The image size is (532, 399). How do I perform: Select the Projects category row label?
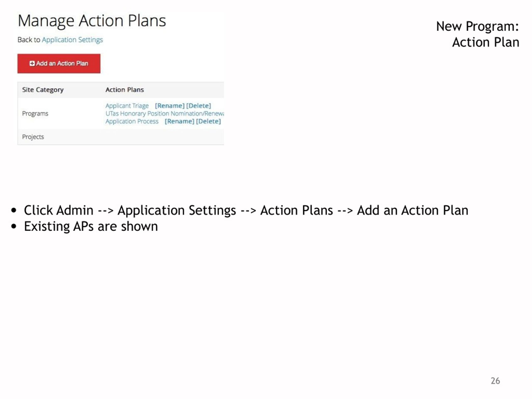(33, 137)
